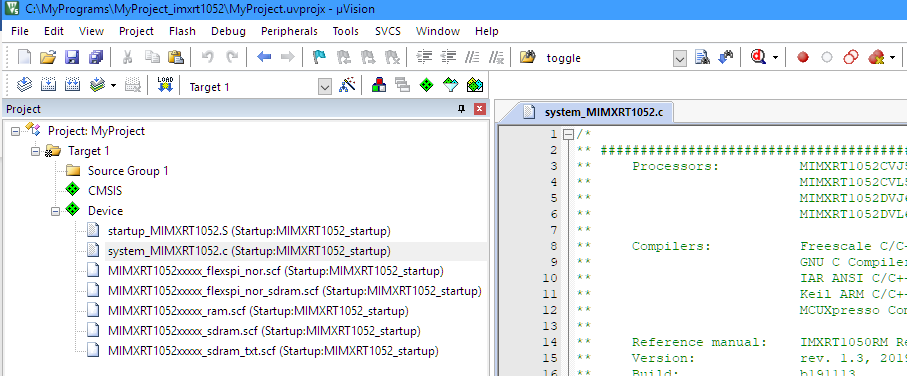The height and width of the screenshot is (376, 907).
Task: Open the 'toggle' find text dropdown arrow
Action: click(x=680, y=58)
